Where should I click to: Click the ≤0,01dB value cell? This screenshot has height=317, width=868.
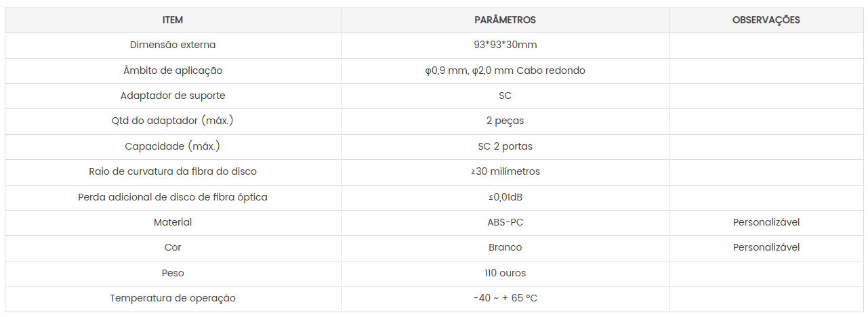pos(505,197)
